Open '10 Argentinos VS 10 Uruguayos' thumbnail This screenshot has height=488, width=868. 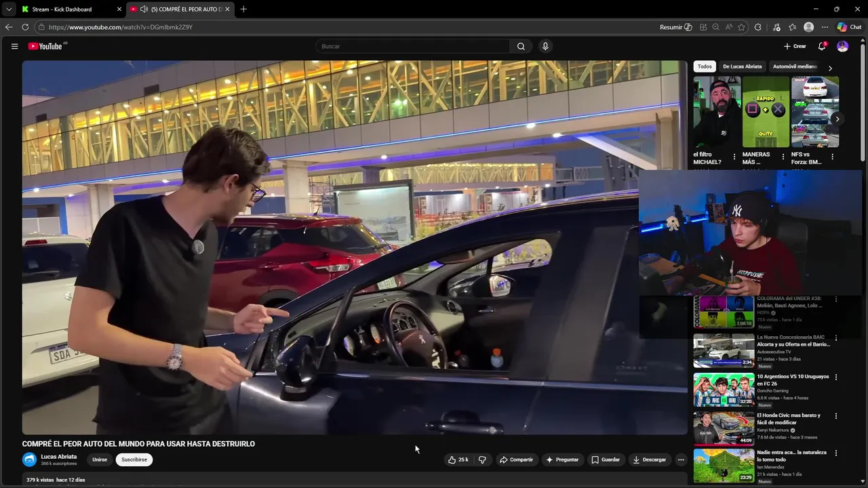tap(724, 390)
